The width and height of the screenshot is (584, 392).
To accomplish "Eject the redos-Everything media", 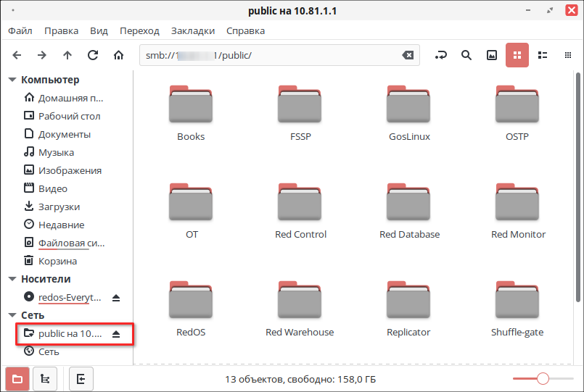I will coord(116,298).
